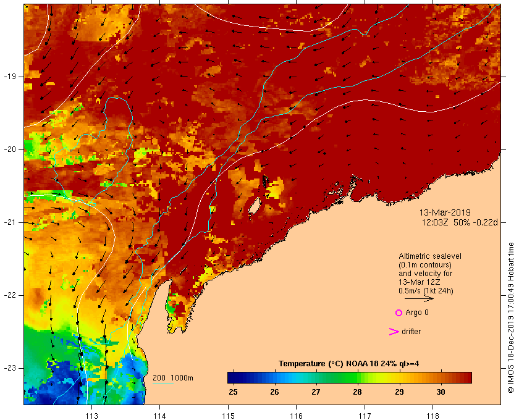Click the color bar value 26

(274, 392)
